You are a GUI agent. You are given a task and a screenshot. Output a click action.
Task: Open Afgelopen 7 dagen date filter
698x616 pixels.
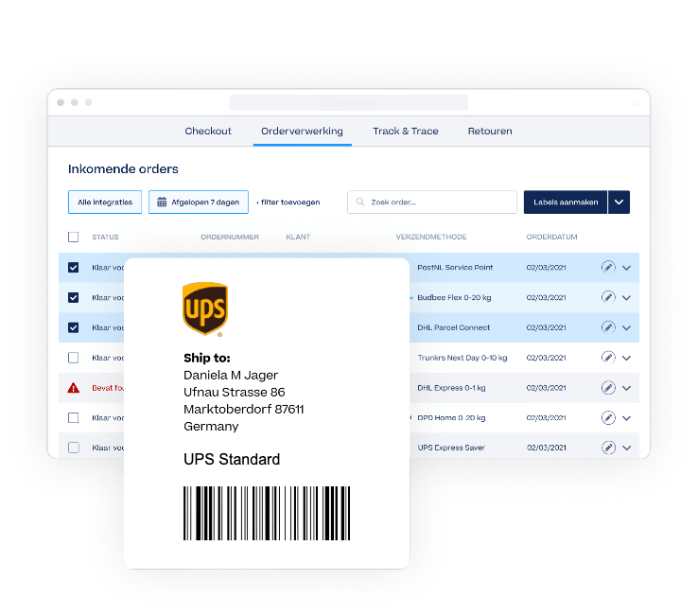[199, 202]
